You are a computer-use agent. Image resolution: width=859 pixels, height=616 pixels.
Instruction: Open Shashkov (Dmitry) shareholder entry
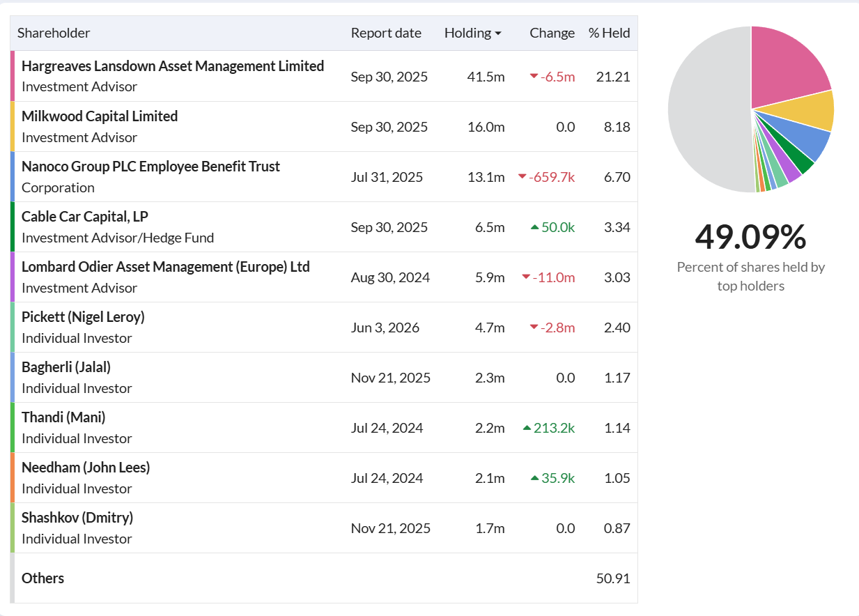tap(77, 518)
